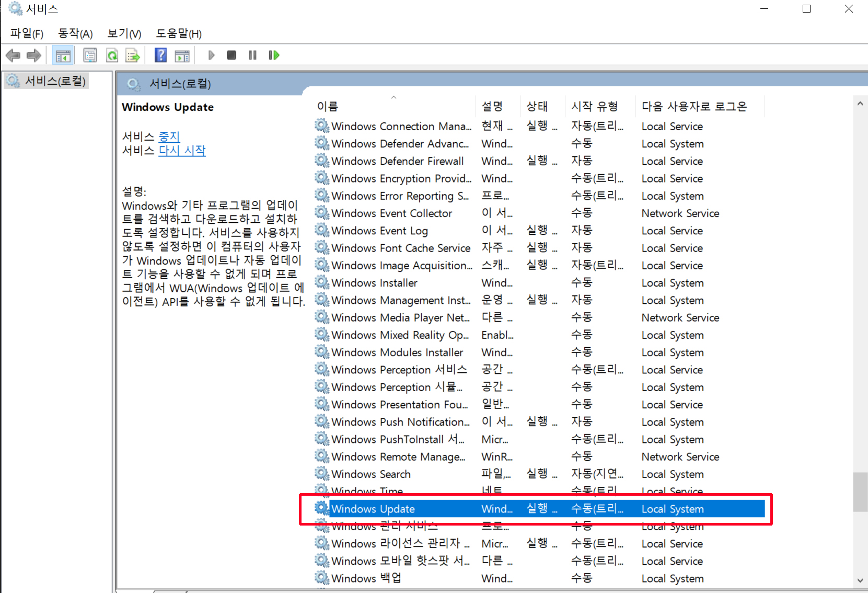The image size is (868, 593).
Task: Open the Properties toolbar icon
Action: coord(90,55)
